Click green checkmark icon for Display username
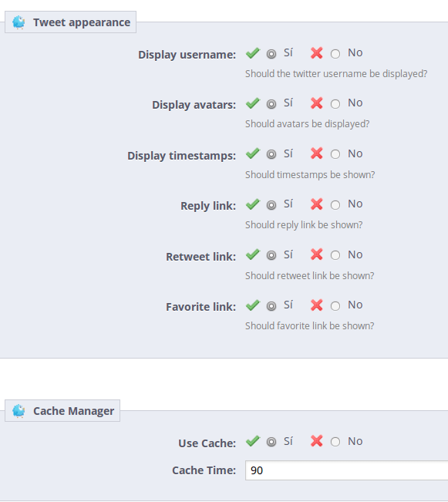This screenshot has width=448, height=502. point(253,53)
